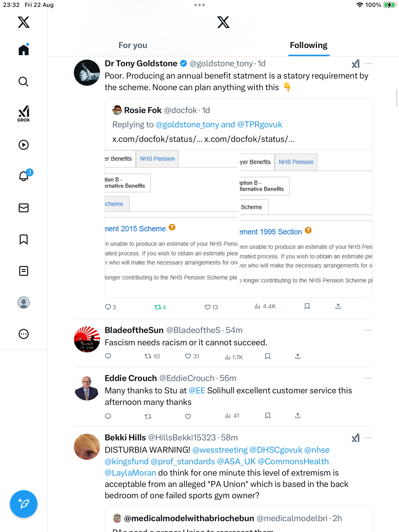This screenshot has height=532, width=399.
Task: Open the 2015 Scheme pension screenshot
Action: (x=171, y=222)
